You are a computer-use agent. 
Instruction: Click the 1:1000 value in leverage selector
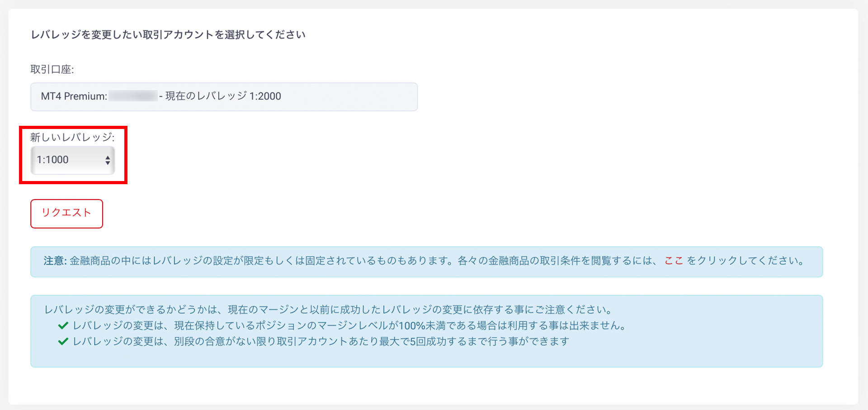pyautogui.click(x=53, y=160)
